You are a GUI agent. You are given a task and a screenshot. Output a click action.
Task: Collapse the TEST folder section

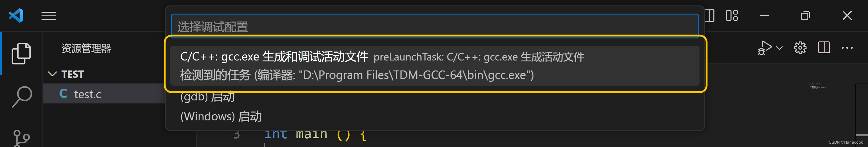coord(52,74)
